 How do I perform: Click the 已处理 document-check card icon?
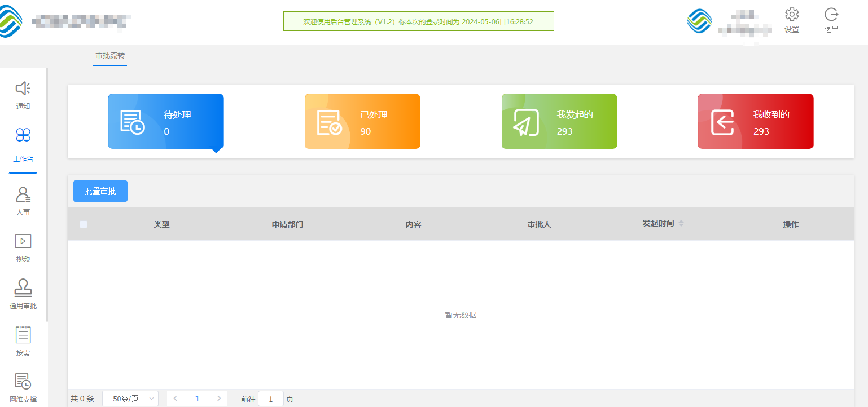point(329,122)
